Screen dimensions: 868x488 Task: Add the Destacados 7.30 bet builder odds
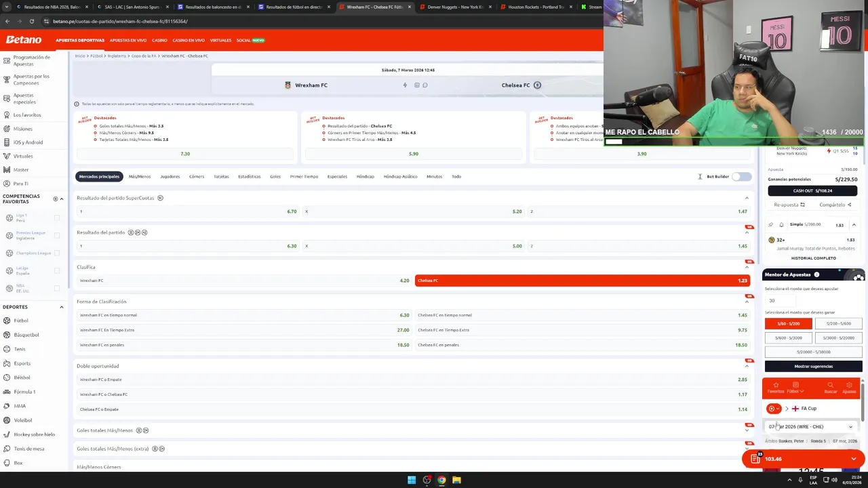pyautogui.click(x=185, y=154)
